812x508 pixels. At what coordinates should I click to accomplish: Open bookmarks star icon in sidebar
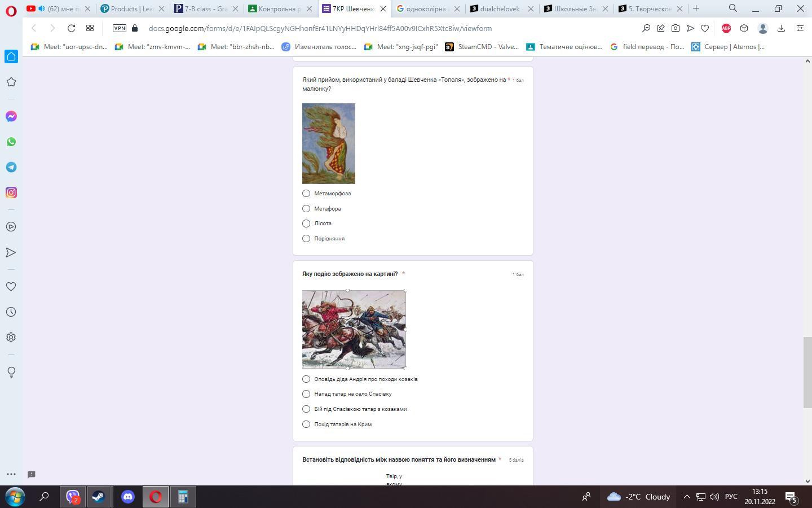click(11, 82)
